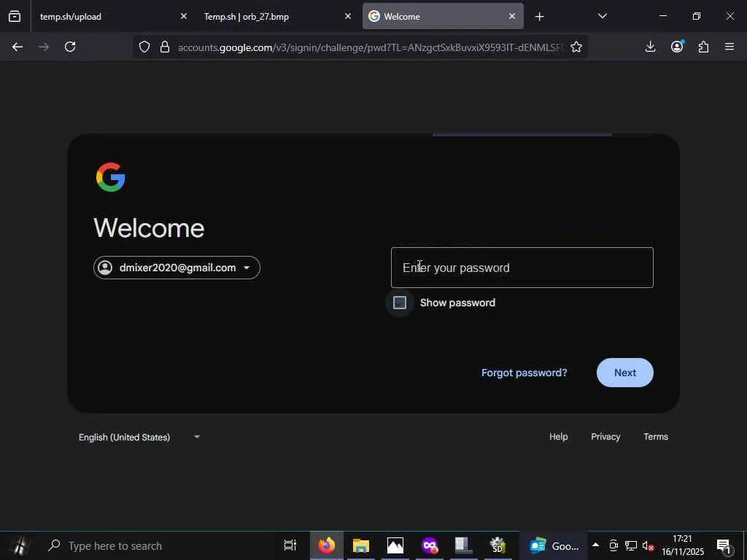Click the address bar URL
This screenshot has height=560, width=747.
click(x=370, y=47)
